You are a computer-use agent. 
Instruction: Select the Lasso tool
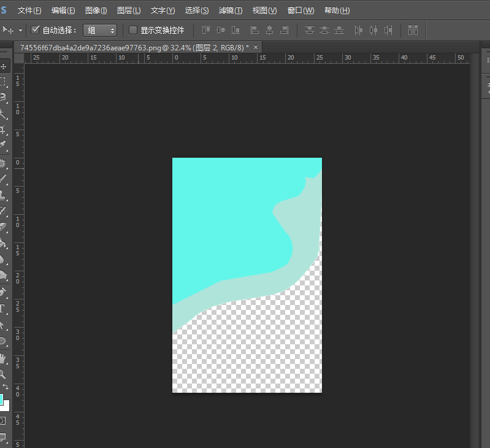click(3, 97)
